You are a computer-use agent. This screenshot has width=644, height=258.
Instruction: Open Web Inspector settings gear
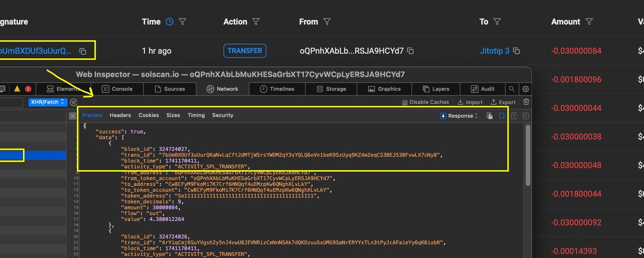click(x=526, y=89)
